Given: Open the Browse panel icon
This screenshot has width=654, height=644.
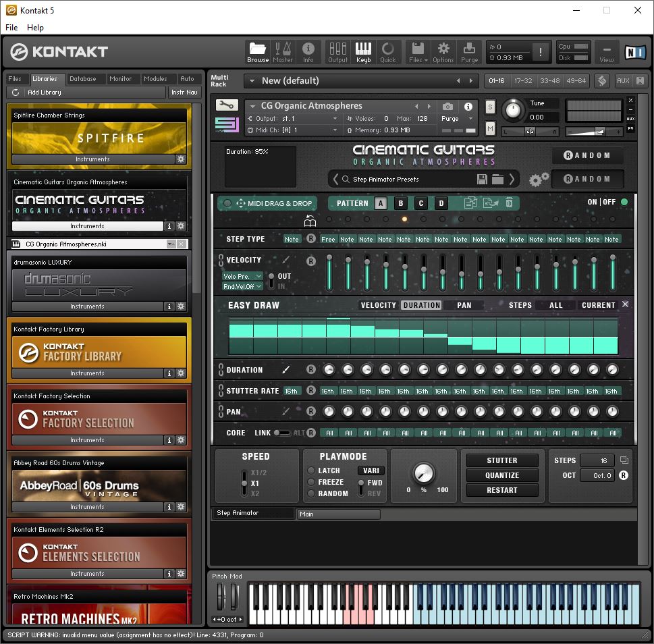Looking at the screenshot, I should 258,52.
